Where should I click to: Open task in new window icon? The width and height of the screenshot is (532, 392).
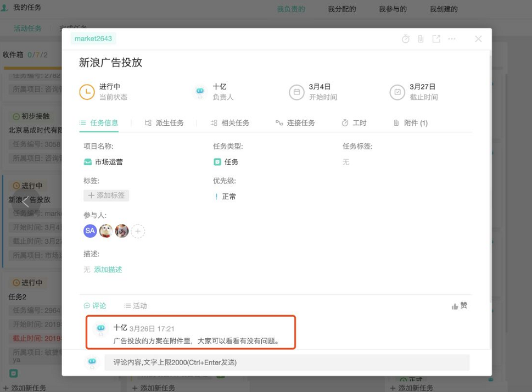(x=436, y=39)
